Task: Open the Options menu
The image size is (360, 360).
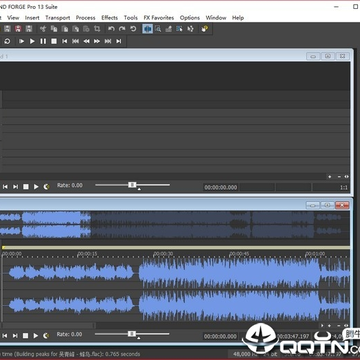Action: tap(190, 18)
